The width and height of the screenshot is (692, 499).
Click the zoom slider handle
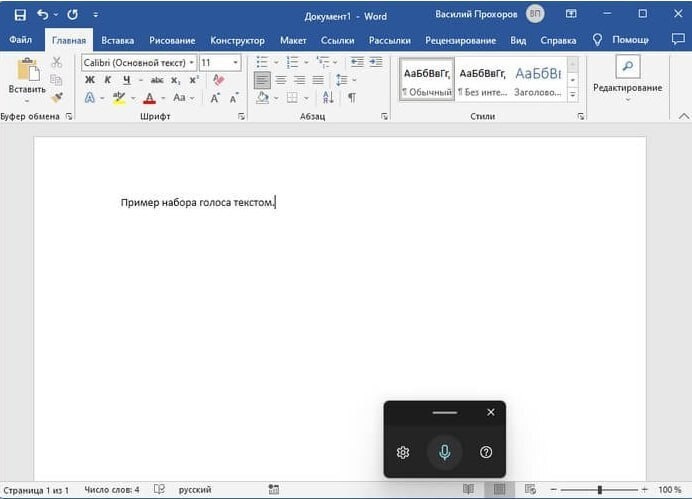point(599,489)
